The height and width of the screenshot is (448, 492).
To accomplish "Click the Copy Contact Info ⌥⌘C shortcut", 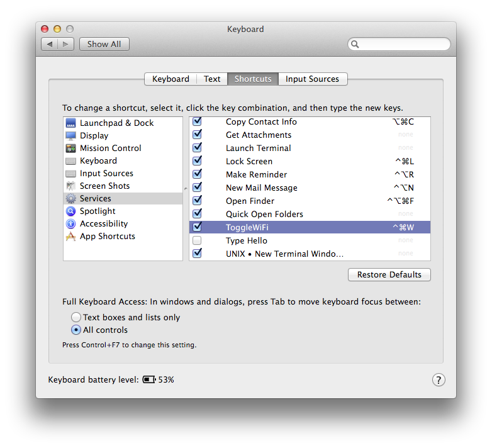I will (403, 121).
